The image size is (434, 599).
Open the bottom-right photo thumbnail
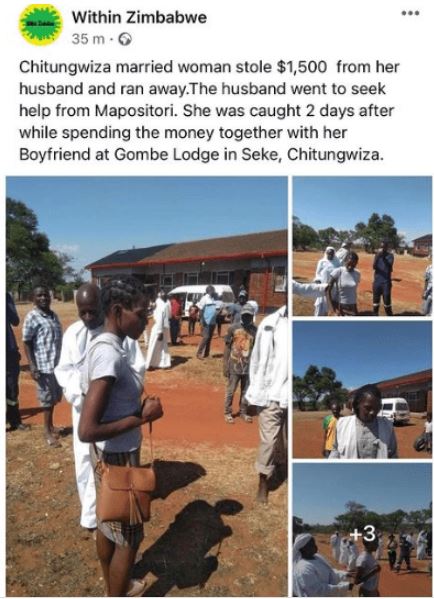(362, 530)
